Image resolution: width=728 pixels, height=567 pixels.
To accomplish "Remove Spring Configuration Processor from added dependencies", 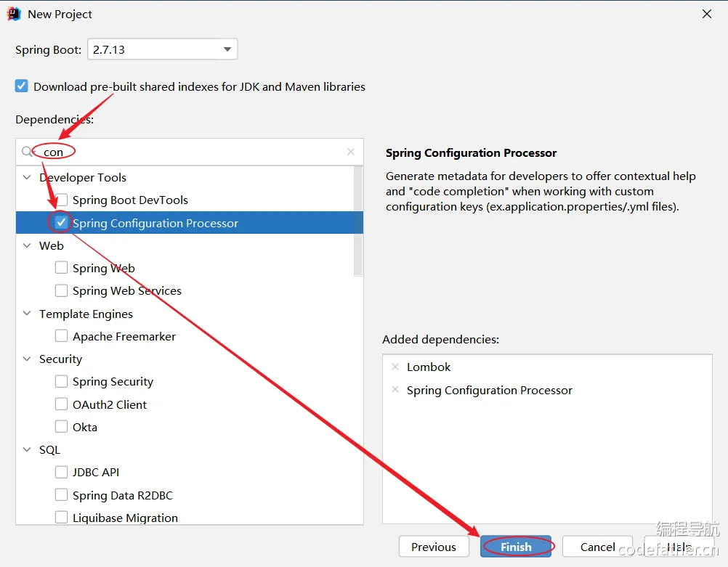I will pos(395,389).
